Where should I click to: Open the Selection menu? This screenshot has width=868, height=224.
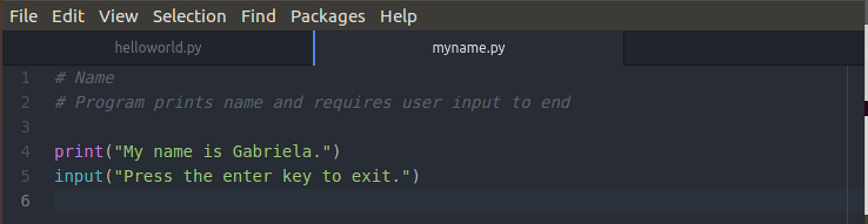[x=190, y=16]
